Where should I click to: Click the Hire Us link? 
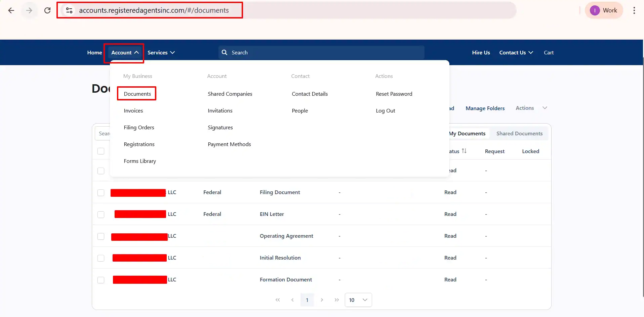pos(481,52)
